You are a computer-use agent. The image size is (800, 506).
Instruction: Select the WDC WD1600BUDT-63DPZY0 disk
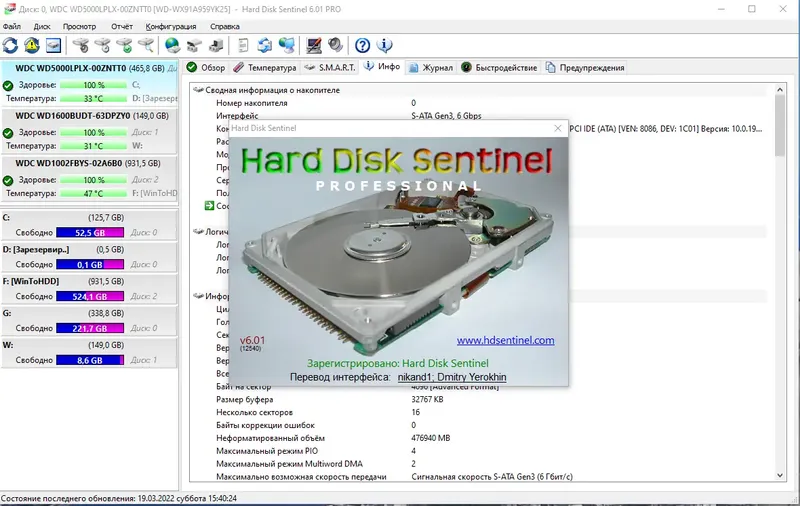click(x=89, y=131)
